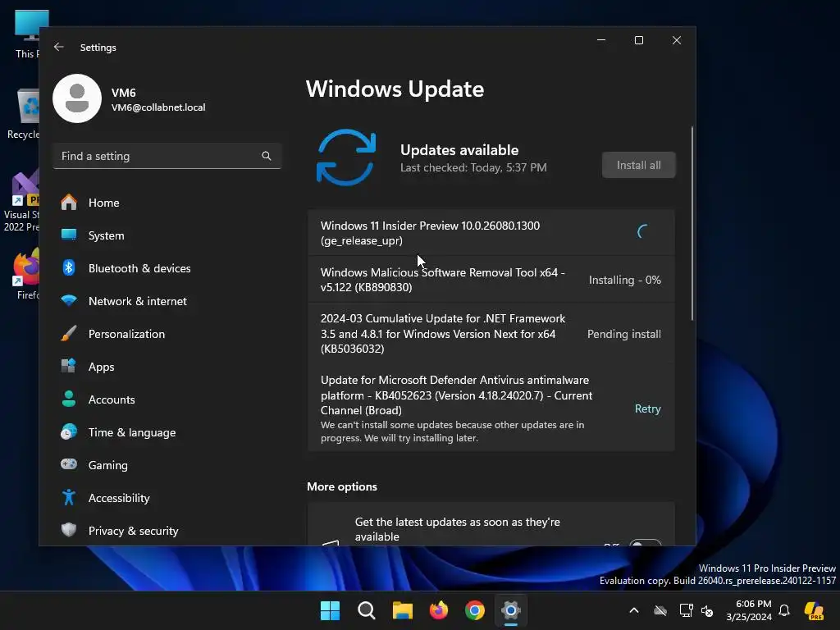Image resolution: width=840 pixels, height=630 pixels.
Task: Click the Time & language label
Action: [132, 432]
